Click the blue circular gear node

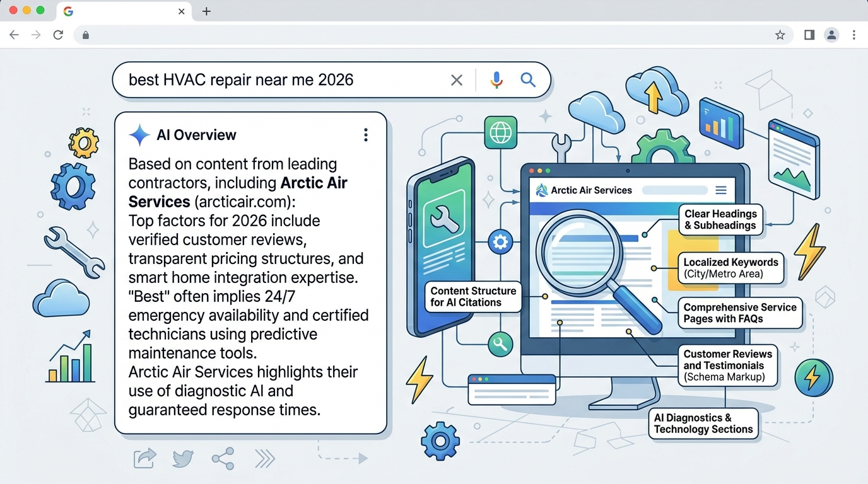[501, 243]
